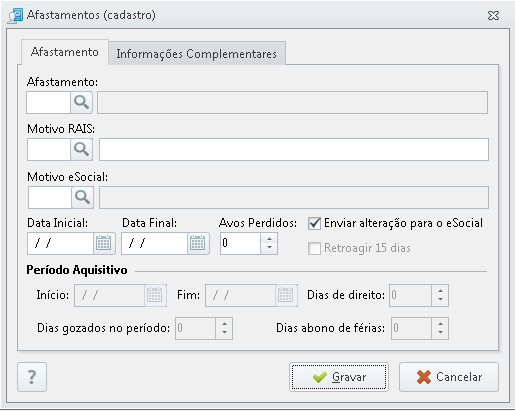Open the Data Inicial calendar picker

click(x=104, y=243)
